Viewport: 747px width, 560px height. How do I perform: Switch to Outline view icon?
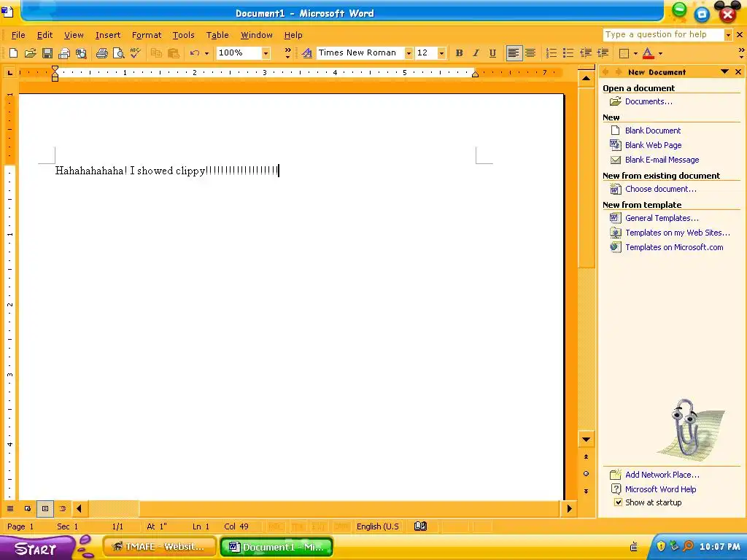tap(63, 508)
